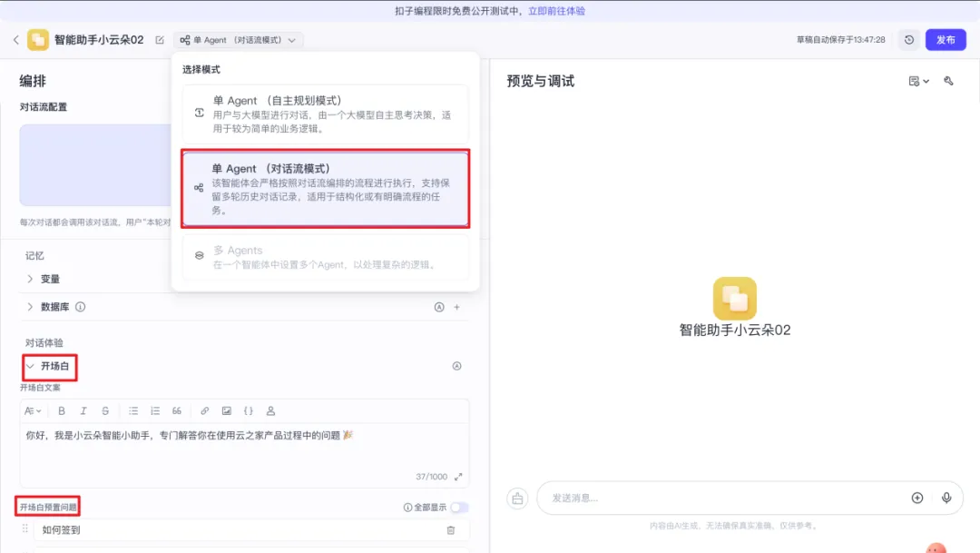Select the 多 Agents option
This screenshot has width=980, height=553.
coord(325,256)
